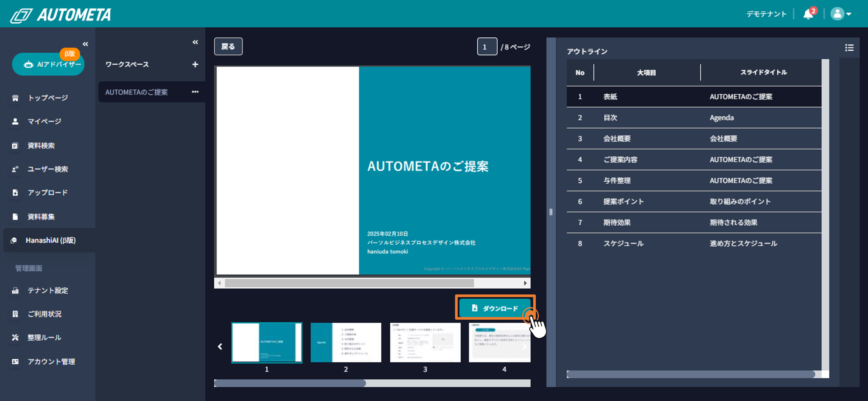This screenshot has width=868, height=401.
Task: Select outline row 8 スケジュール
Action: click(x=694, y=243)
